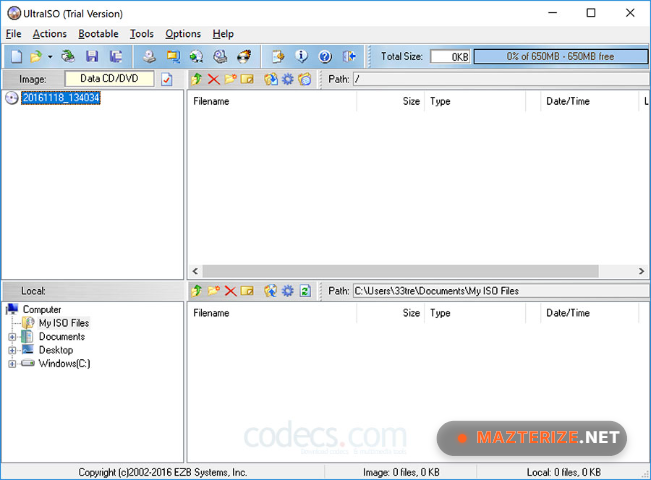Create new folder in the local pane
Viewport: 651px width, 480px height.
[213, 291]
